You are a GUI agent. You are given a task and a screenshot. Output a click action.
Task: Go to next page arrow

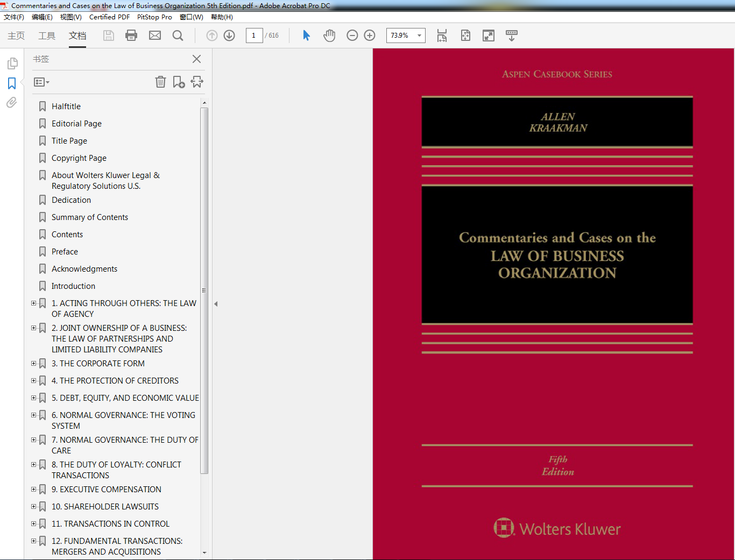[x=229, y=36]
